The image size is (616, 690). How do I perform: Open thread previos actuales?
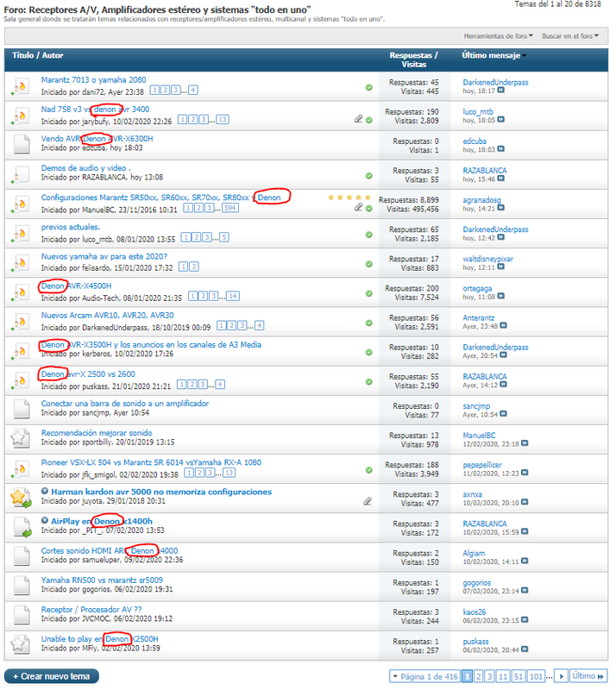click(x=71, y=227)
